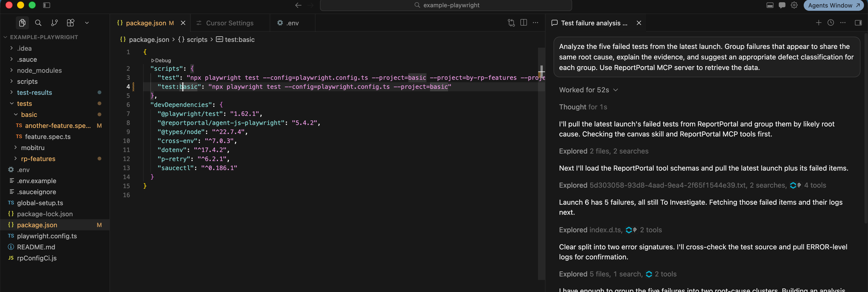This screenshot has width=868, height=292.
Task: Switch to the .env editor tab
Action: click(x=292, y=23)
